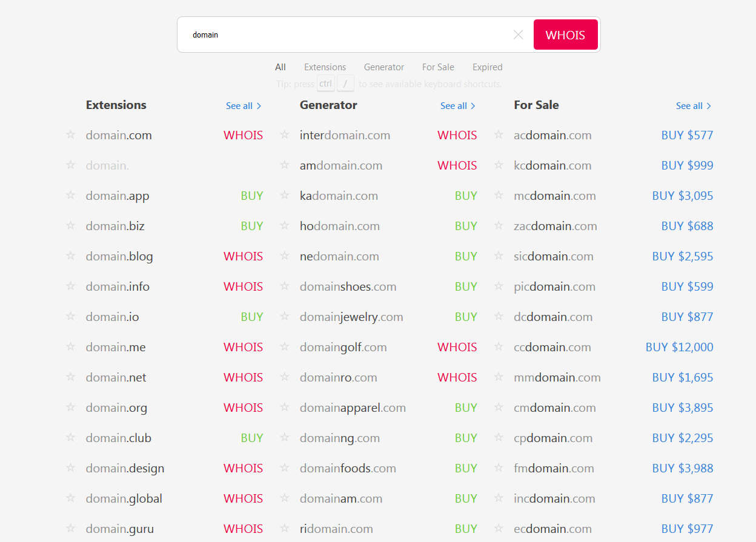Expand For Sale with See all

pyautogui.click(x=694, y=105)
